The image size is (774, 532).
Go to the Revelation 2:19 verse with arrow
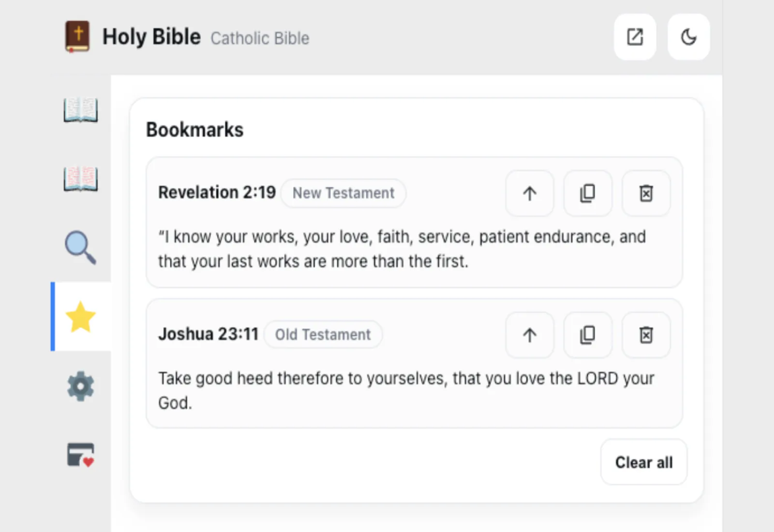click(x=530, y=193)
